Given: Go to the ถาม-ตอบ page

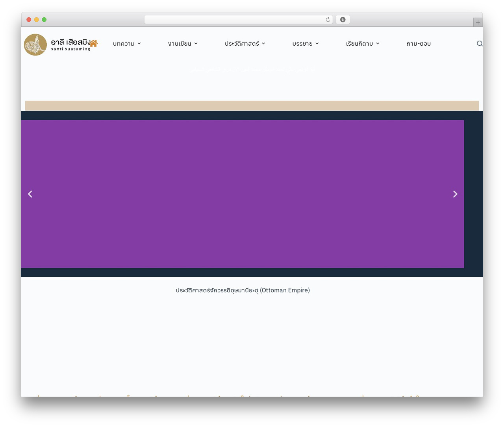Looking at the screenshot, I should pos(419,44).
